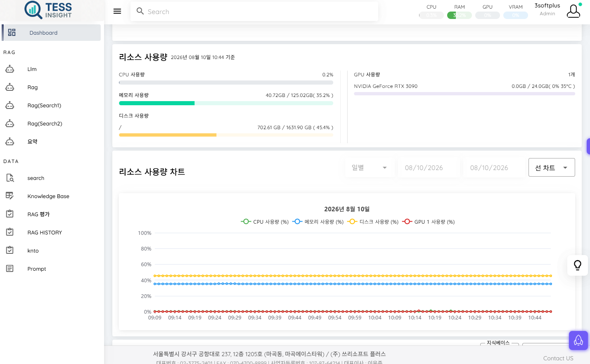Click the 요약 robot icon
This screenshot has height=364, width=590.
click(x=9, y=142)
